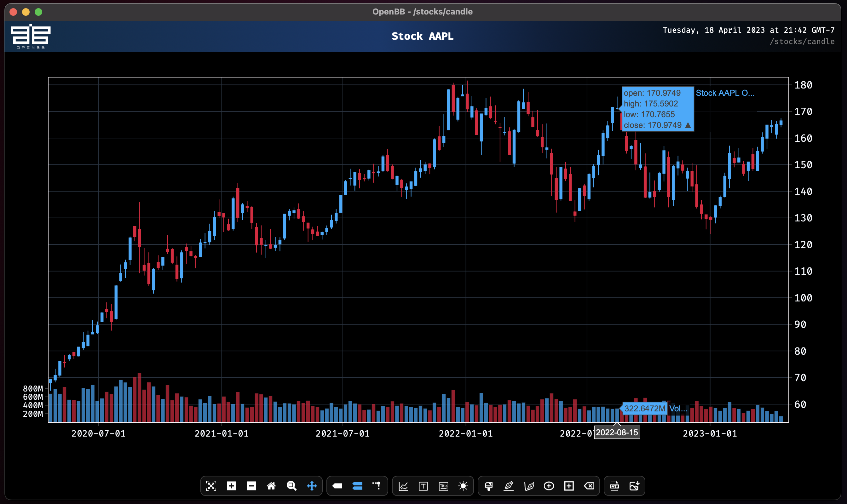Click the add text T icon
The width and height of the screenshot is (847, 504).
423,486
